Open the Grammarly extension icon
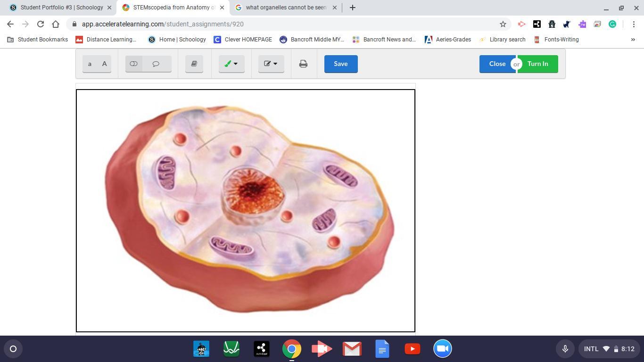Viewport: 644px width, 362px height. [x=612, y=24]
